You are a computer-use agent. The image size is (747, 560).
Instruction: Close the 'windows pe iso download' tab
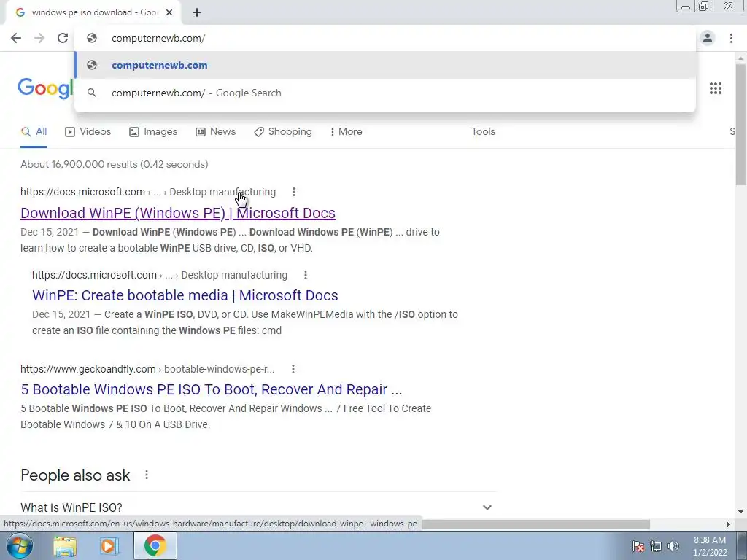click(x=169, y=12)
